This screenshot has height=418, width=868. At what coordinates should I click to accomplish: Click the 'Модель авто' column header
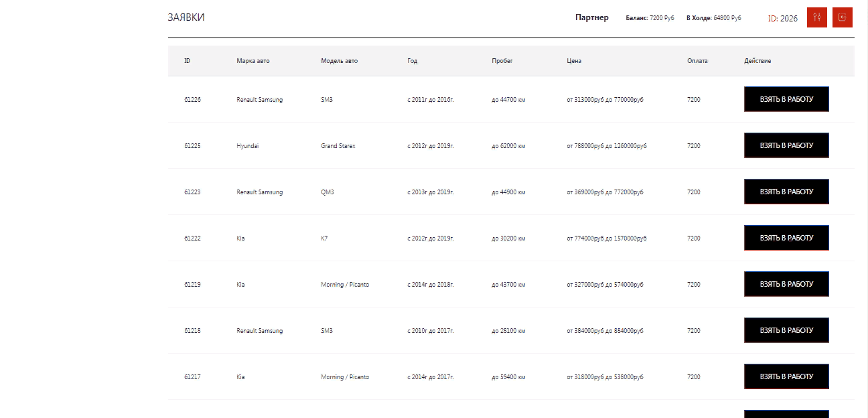tap(339, 61)
